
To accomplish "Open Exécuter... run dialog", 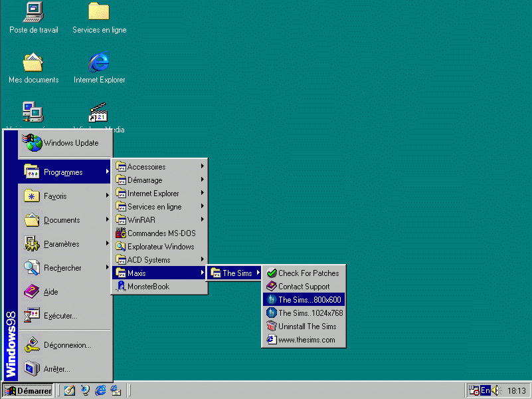I will point(60,316).
